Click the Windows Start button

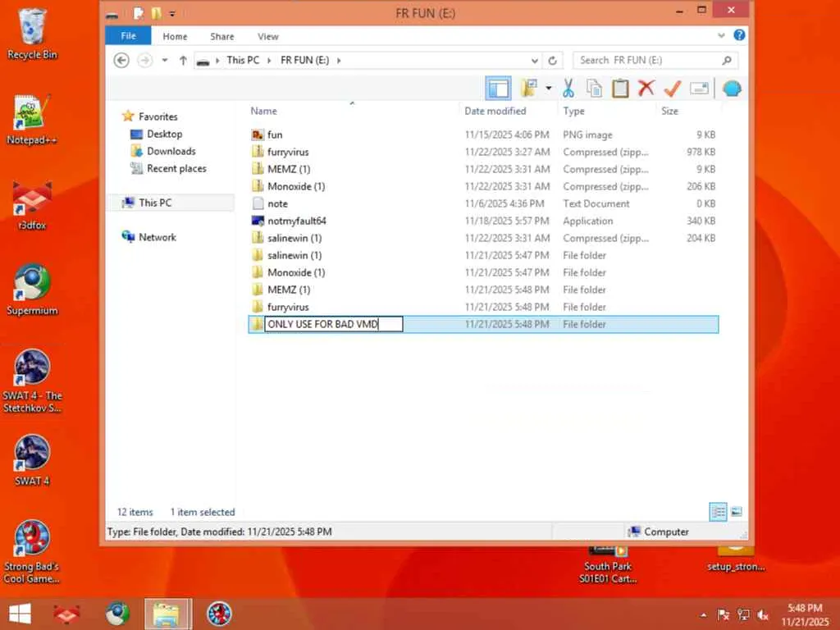point(20,614)
